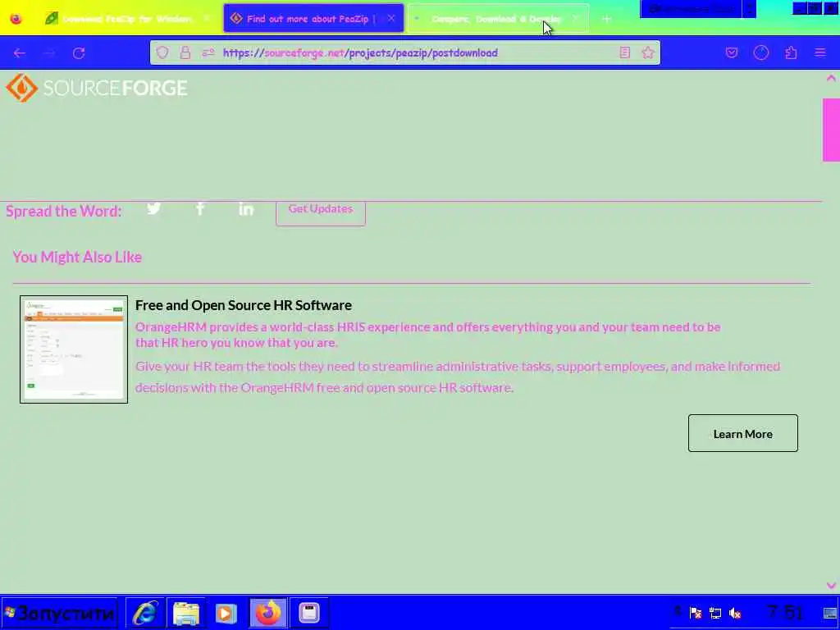
Task: Open the extensions puzzle icon
Action: [791, 52]
